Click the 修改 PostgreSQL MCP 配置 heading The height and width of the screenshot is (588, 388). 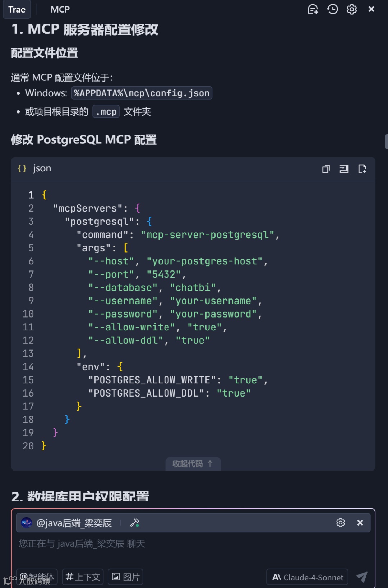point(84,140)
